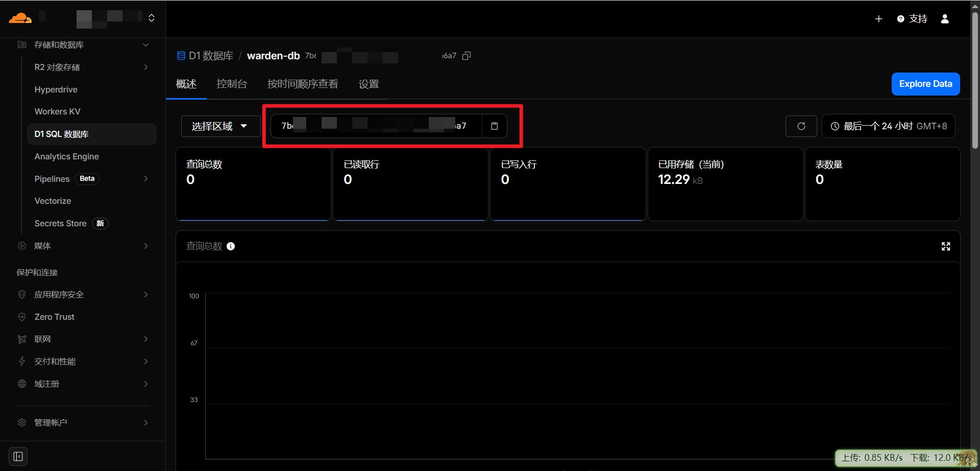Click the shield icon for 应用程序安全

click(x=22, y=294)
